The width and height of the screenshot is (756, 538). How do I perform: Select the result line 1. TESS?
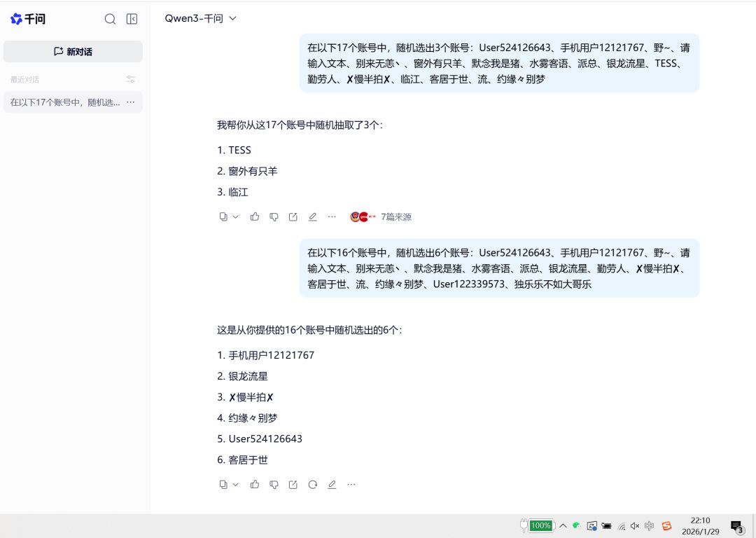click(234, 150)
